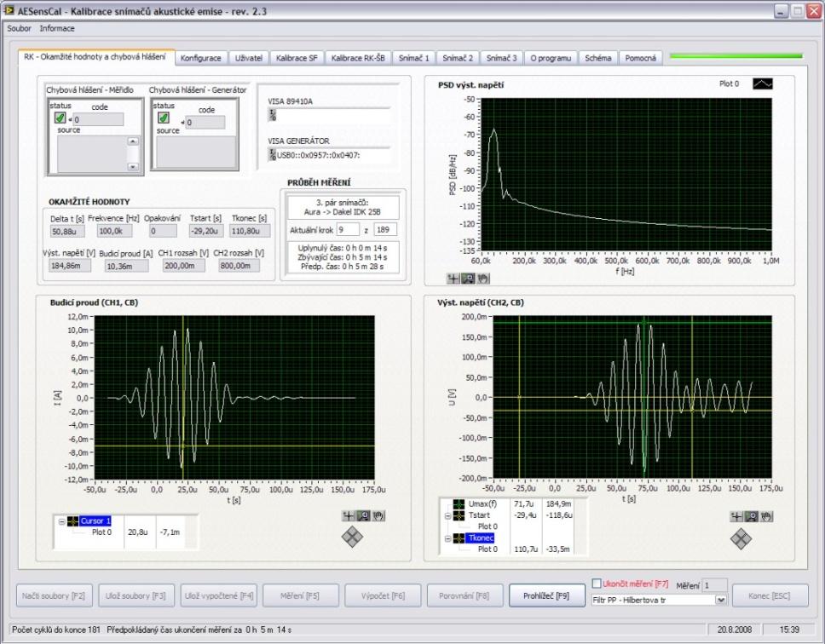Viewport: 825px width, 644px height.
Task: Go to the Snímač 3 tab
Action: pos(501,58)
